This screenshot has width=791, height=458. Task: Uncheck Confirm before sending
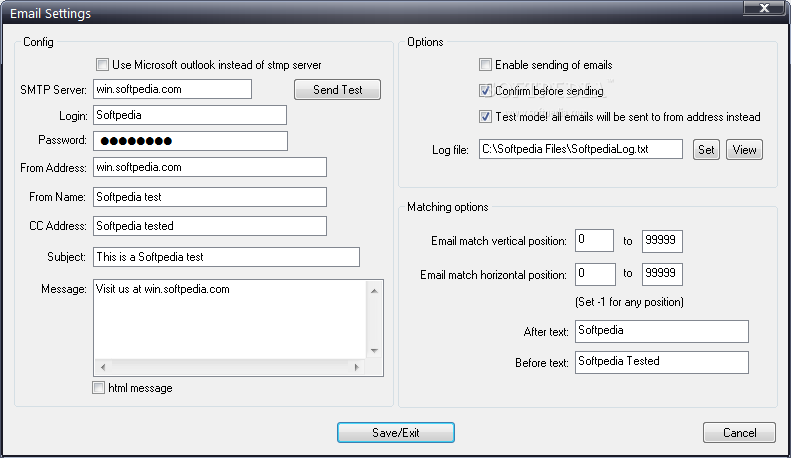coord(485,91)
